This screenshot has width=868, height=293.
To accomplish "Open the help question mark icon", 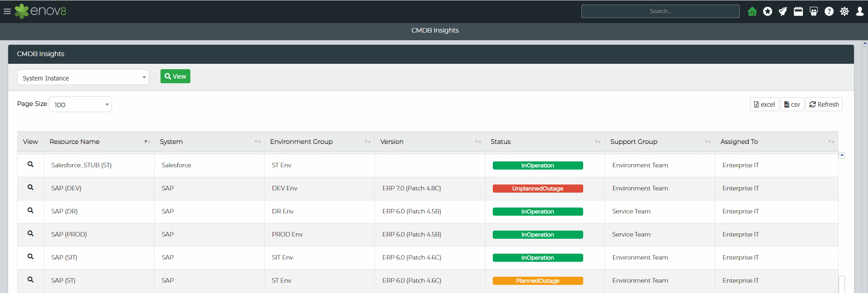I will coord(829,11).
